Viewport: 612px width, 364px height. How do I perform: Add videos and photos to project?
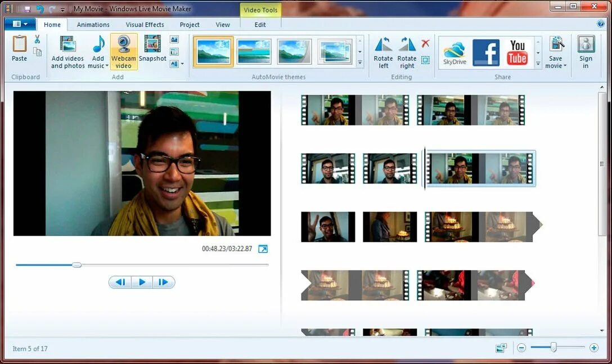(67, 52)
